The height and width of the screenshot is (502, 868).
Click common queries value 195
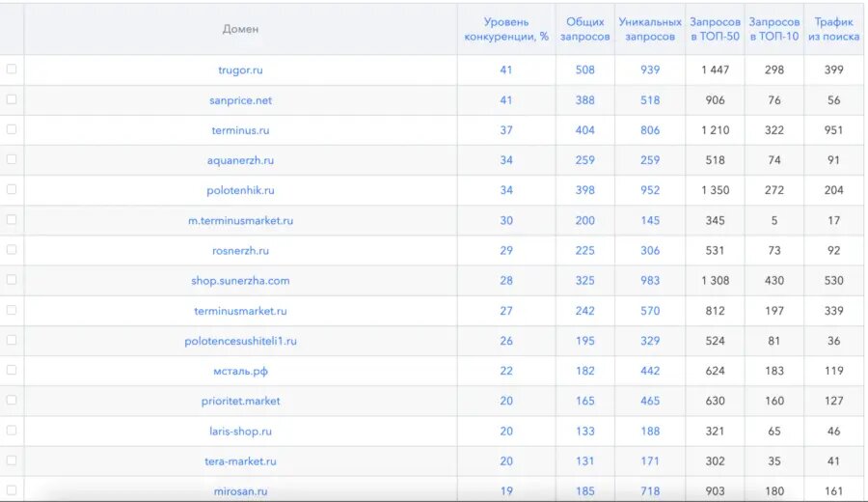point(584,341)
